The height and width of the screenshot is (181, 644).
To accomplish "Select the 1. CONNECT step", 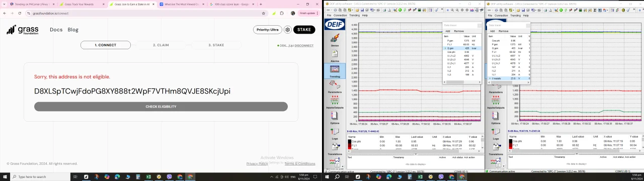I will (x=106, y=45).
